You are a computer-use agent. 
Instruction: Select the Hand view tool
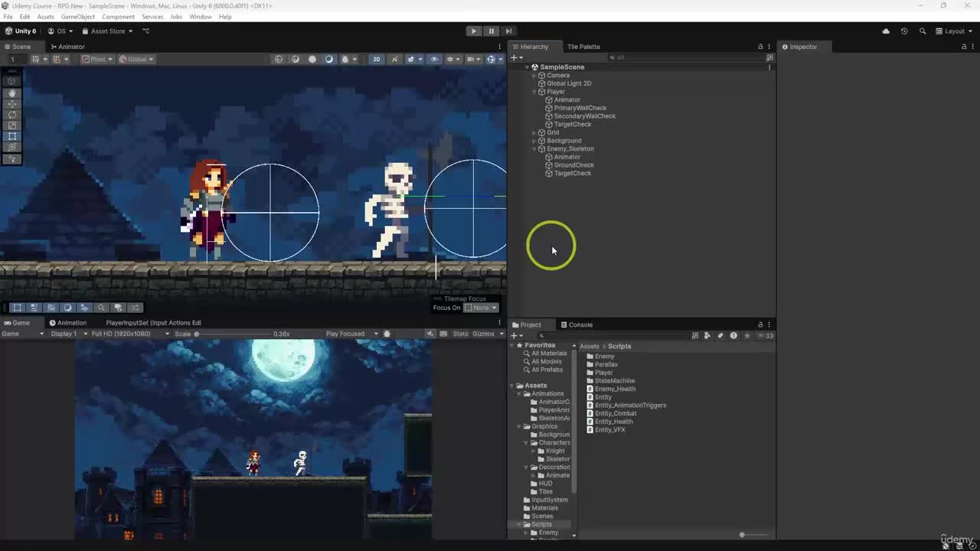pos(12,93)
